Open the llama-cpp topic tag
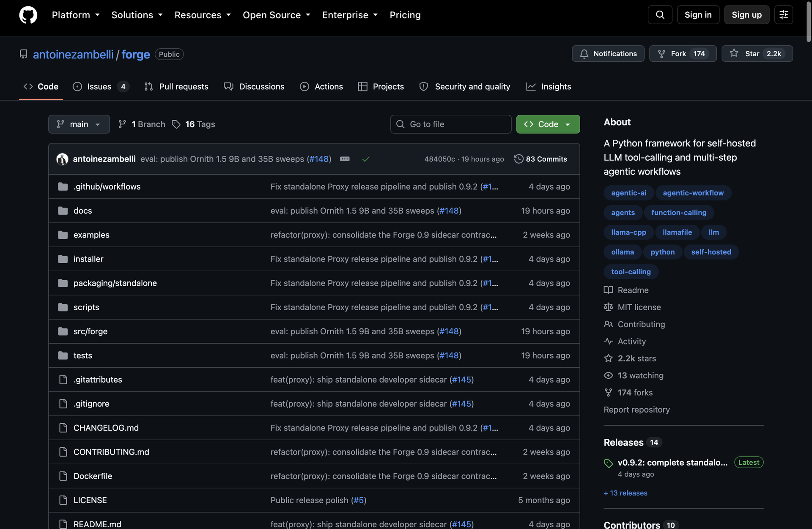The image size is (812, 529). 628,232
